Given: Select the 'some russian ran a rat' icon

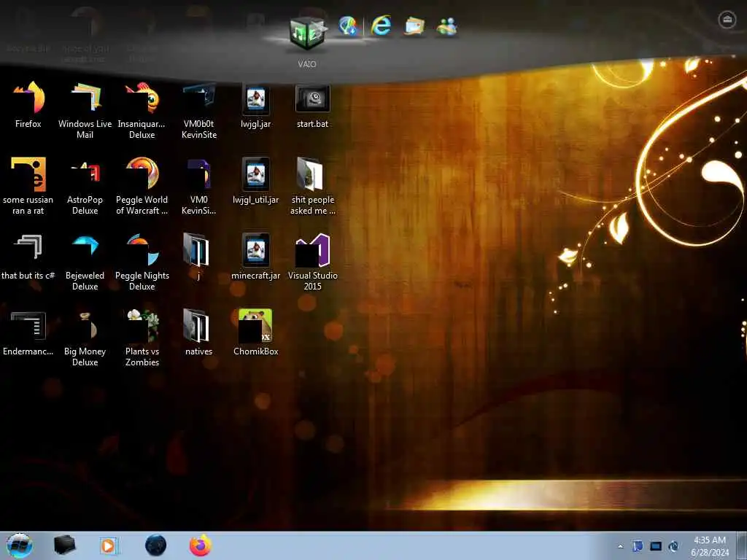Looking at the screenshot, I should click(x=28, y=174).
